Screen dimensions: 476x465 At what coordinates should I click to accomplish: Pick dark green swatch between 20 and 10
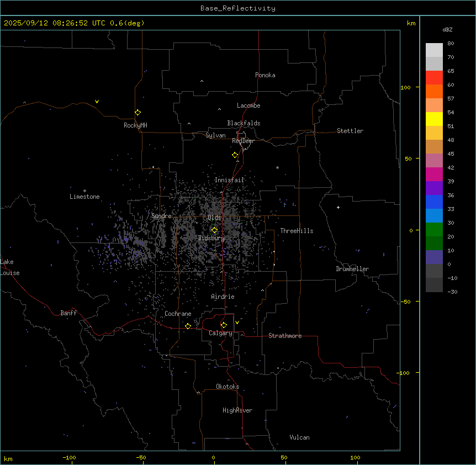434,244
